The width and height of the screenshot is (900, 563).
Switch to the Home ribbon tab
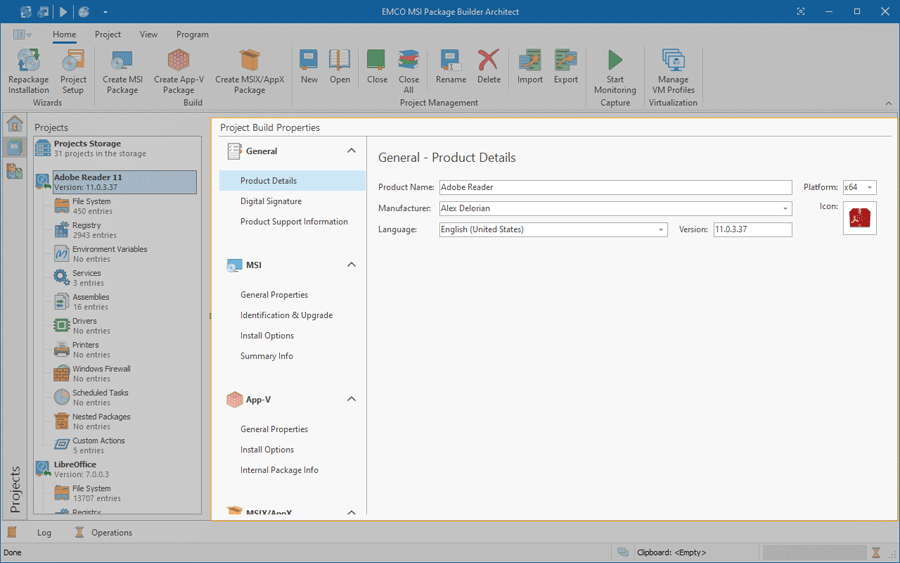[64, 34]
